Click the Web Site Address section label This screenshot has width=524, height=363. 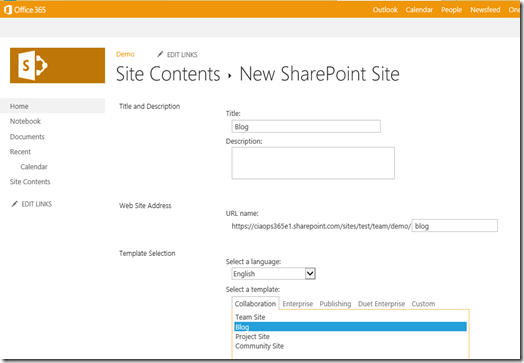145,206
